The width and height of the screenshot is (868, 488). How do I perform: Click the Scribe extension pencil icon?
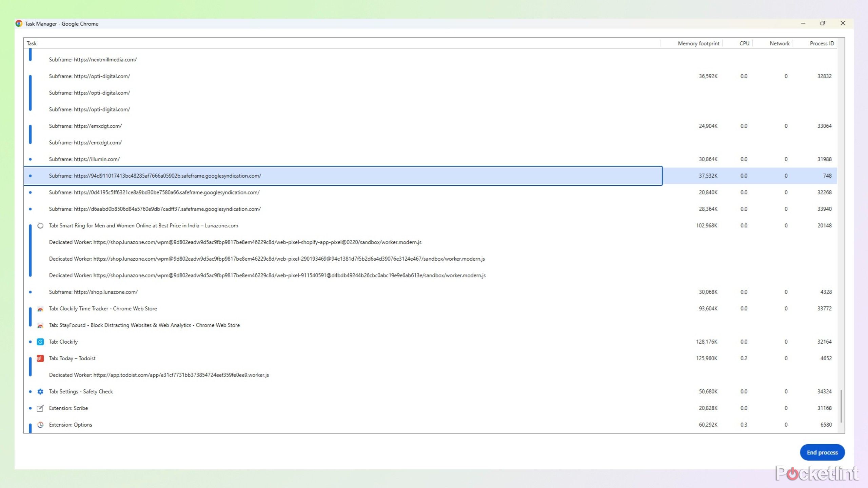pos(40,408)
